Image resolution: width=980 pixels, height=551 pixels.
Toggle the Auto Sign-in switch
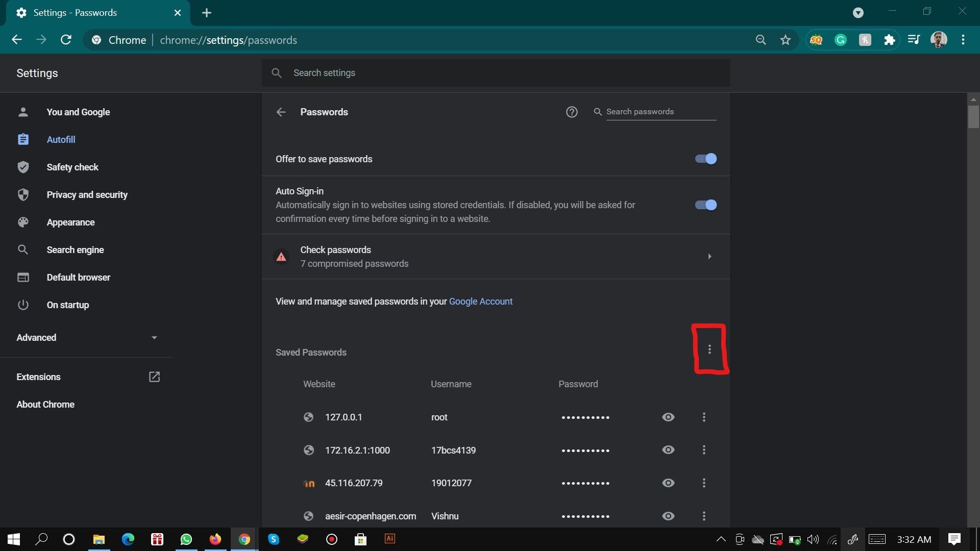coord(706,205)
